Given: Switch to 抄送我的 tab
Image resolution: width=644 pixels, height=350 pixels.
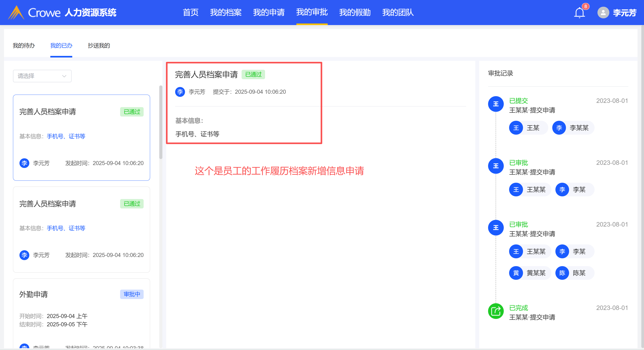Looking at the screenshot, I should 99,45.
